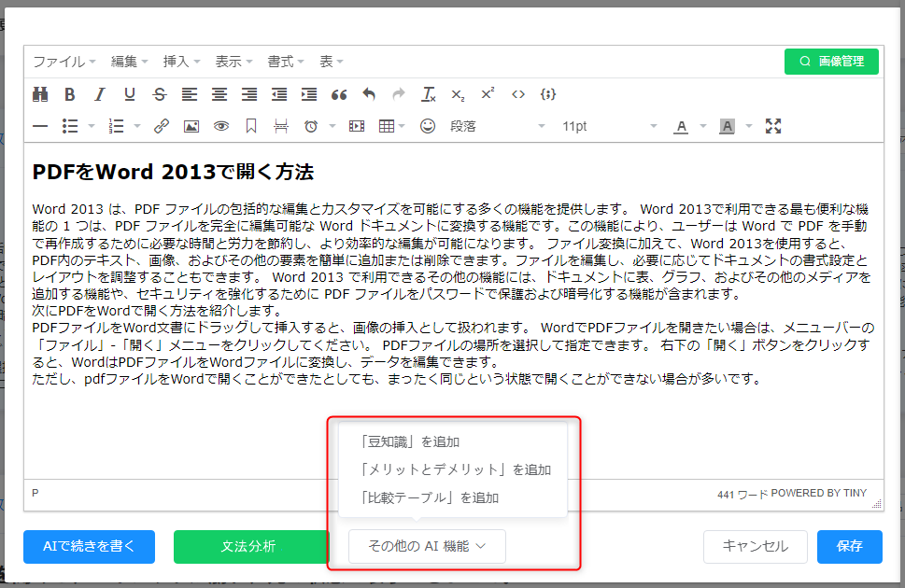Click 441 ワード word count

(742, 495)
